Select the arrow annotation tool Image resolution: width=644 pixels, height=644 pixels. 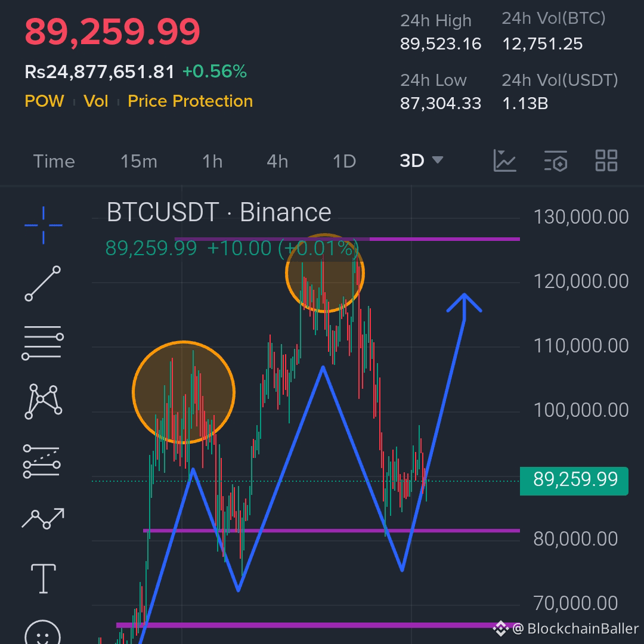[x=42, y=518]
